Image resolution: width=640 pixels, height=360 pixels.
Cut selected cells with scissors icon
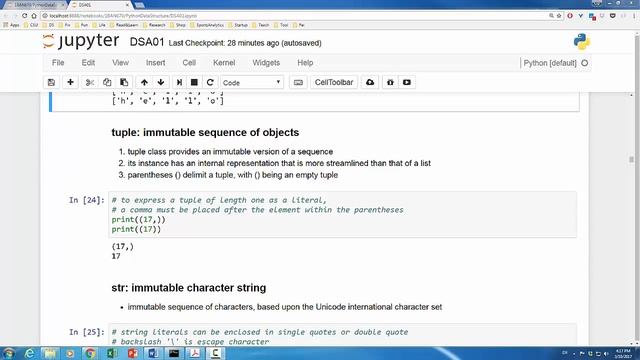90,82
